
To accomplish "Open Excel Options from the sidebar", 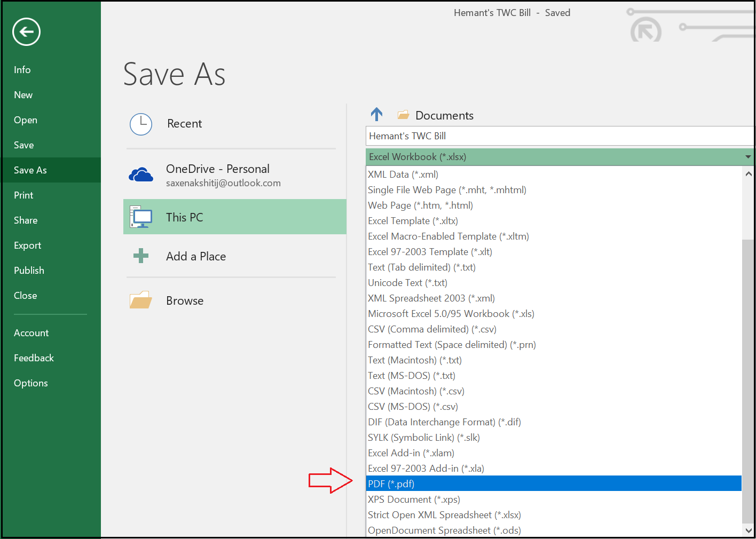I will (30, 383).
